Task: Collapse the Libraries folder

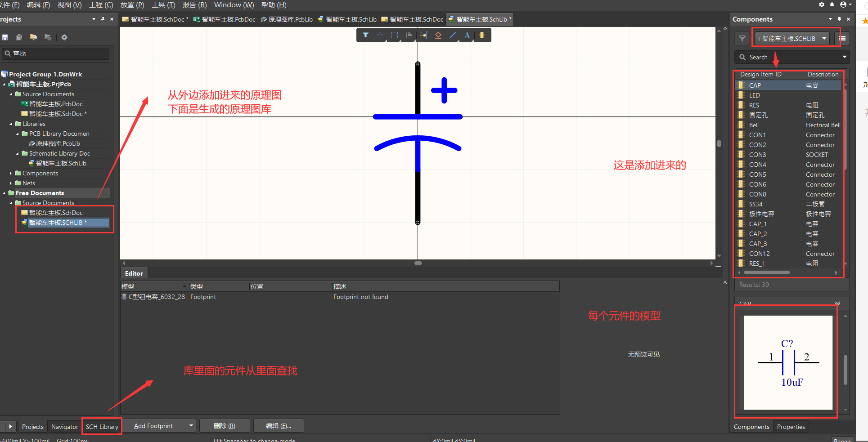Action: point(11,124)
